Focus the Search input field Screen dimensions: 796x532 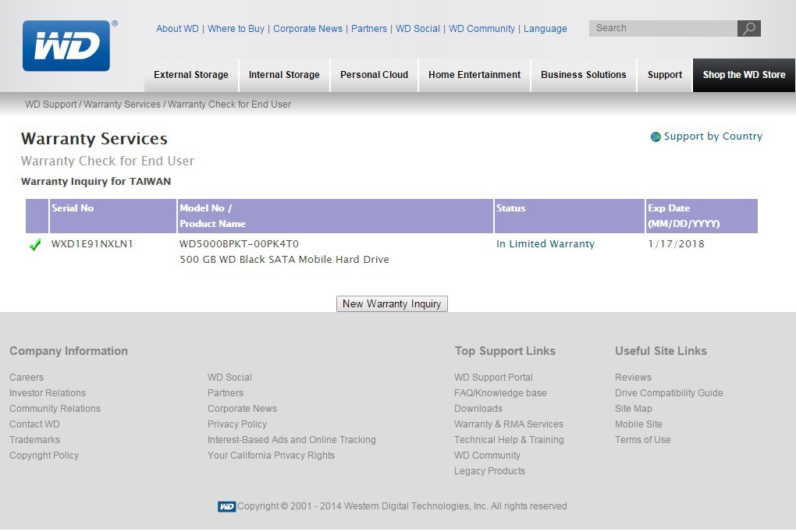pos(663,28)
